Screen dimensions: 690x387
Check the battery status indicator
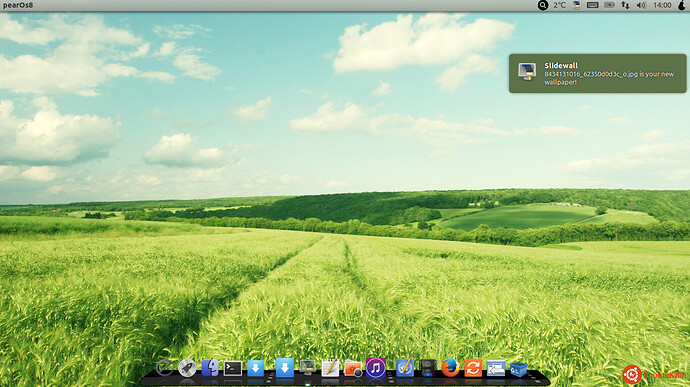609,5
